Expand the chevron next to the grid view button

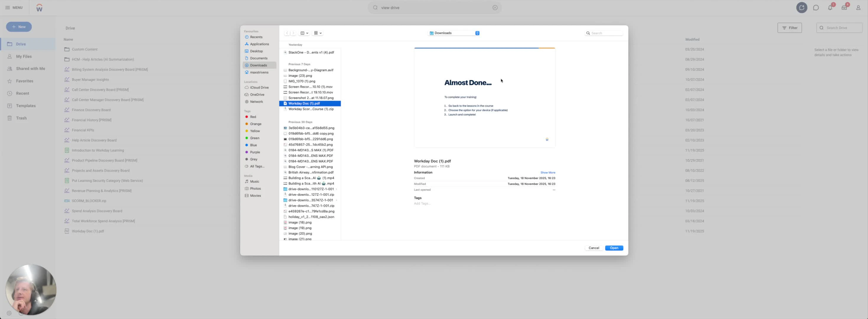pos(321,33)
